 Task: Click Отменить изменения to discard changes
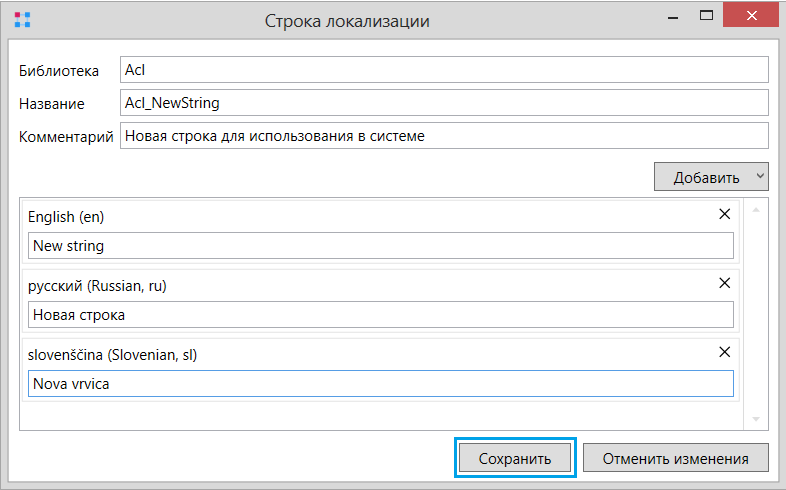pyautogui.click(x=675, y=458)
